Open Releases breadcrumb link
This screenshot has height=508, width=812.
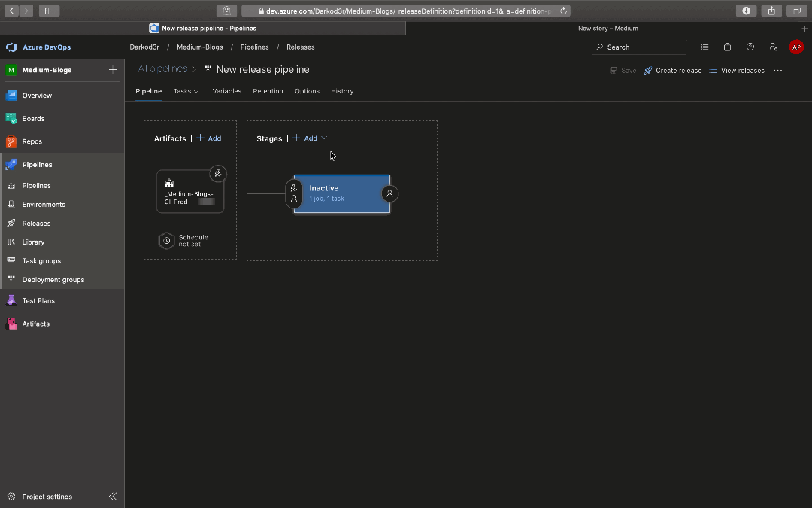[300, 47]
